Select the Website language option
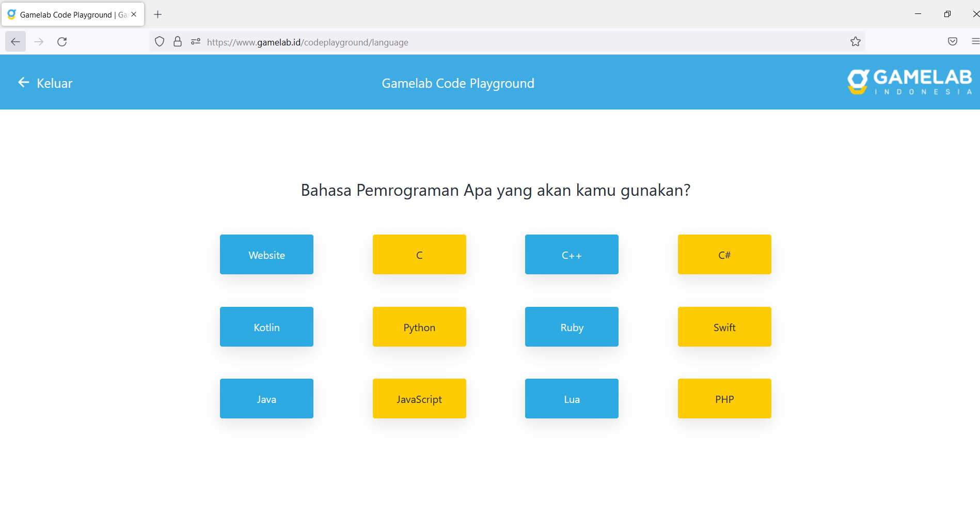The width and height of the screenshot is (980, 514). pos(266,254)
